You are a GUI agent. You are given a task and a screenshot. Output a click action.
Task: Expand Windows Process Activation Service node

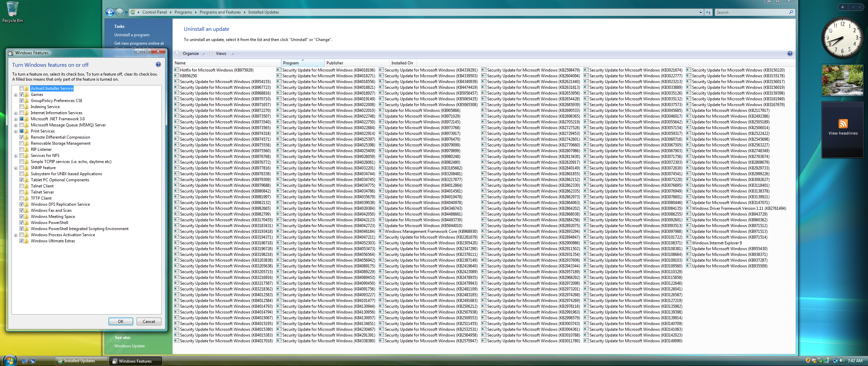pyautogui.click(x=16, y=235)
